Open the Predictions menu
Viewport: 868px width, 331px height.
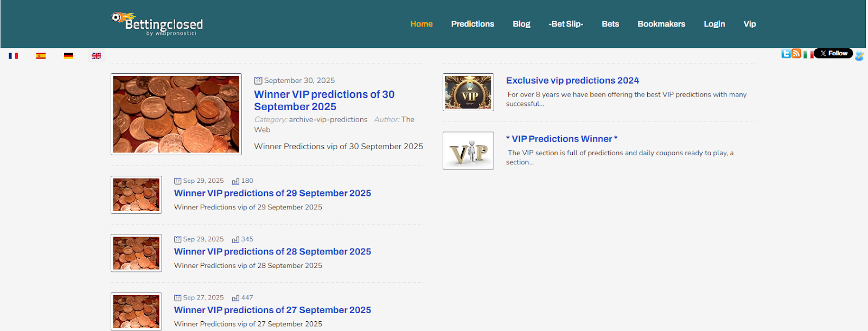(473, 24)
